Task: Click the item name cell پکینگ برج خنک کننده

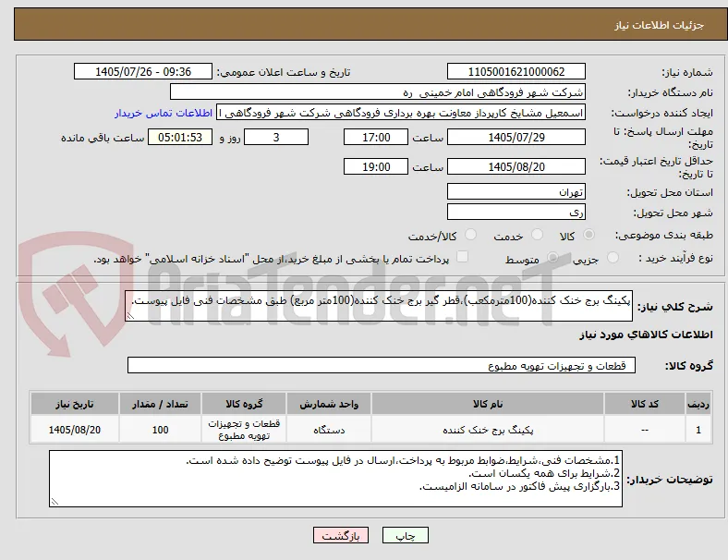Action: pos(488,430)
